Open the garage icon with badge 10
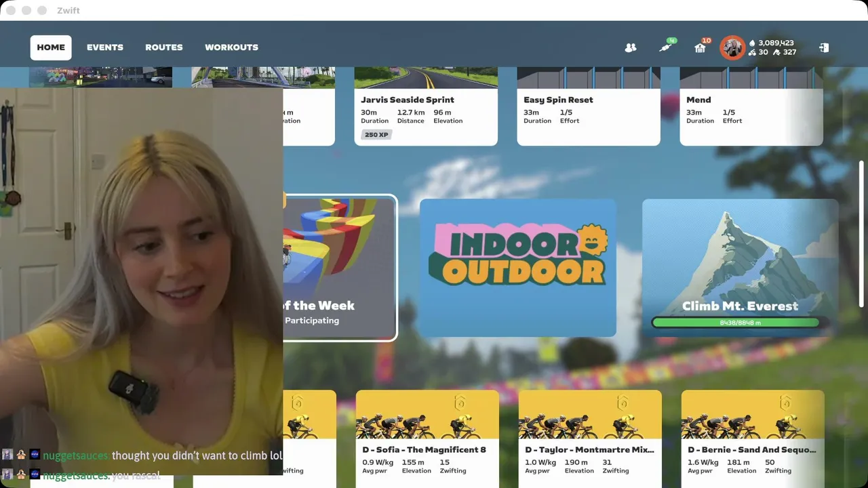Screen dimensions: 868x488 701,47
